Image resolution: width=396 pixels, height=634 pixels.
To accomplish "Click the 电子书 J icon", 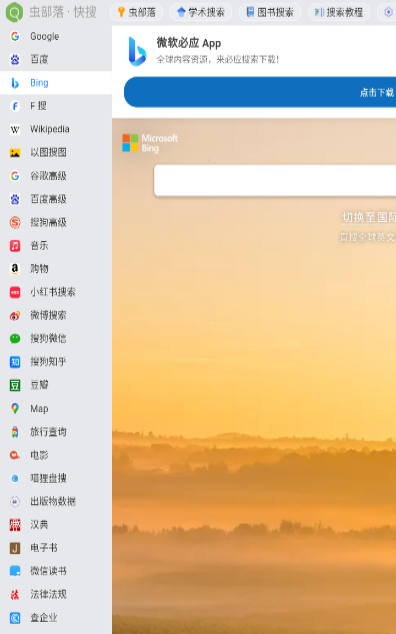I will point(15,548).
